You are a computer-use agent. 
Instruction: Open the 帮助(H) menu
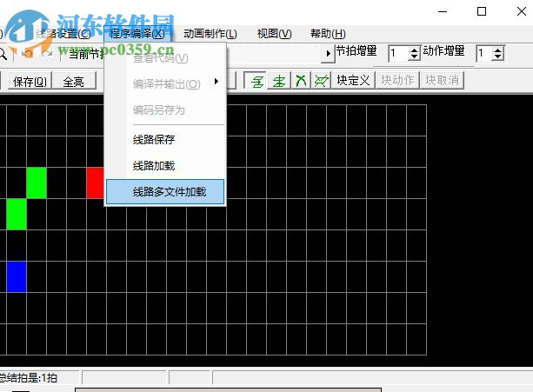(x=328, y=34)
